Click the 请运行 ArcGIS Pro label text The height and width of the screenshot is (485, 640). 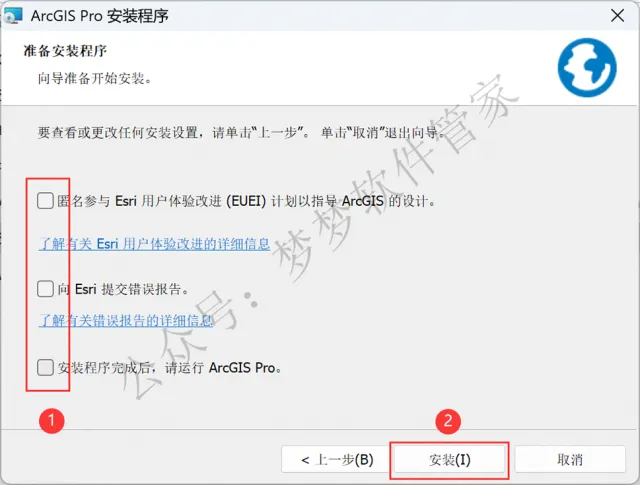click(169, 368)
